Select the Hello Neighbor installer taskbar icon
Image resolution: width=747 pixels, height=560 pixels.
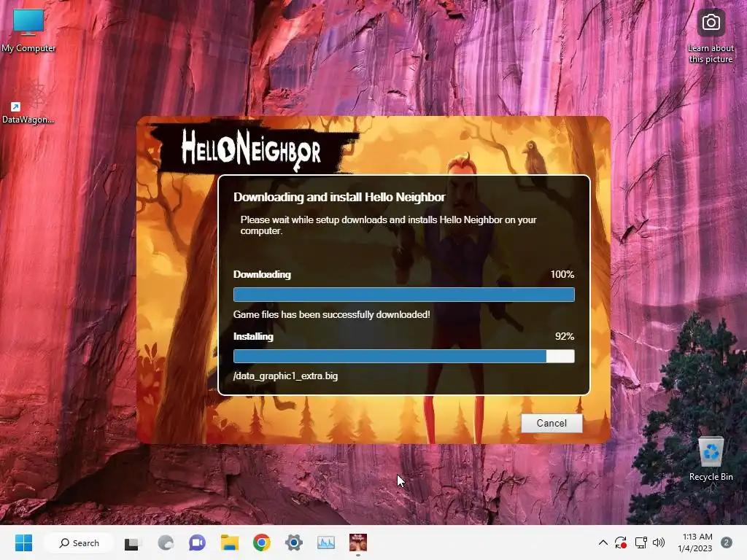coord(357,542)
